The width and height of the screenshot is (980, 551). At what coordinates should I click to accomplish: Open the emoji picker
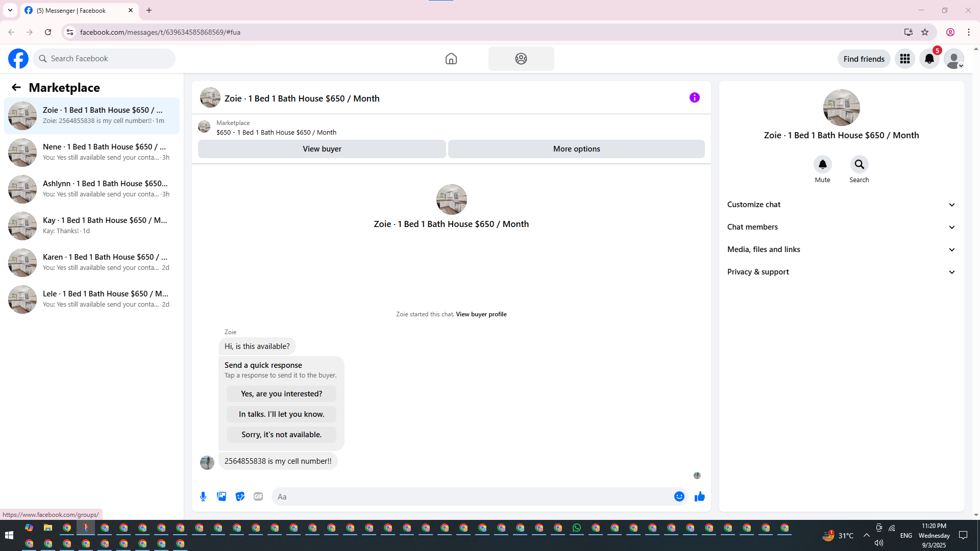click(679, 496)
